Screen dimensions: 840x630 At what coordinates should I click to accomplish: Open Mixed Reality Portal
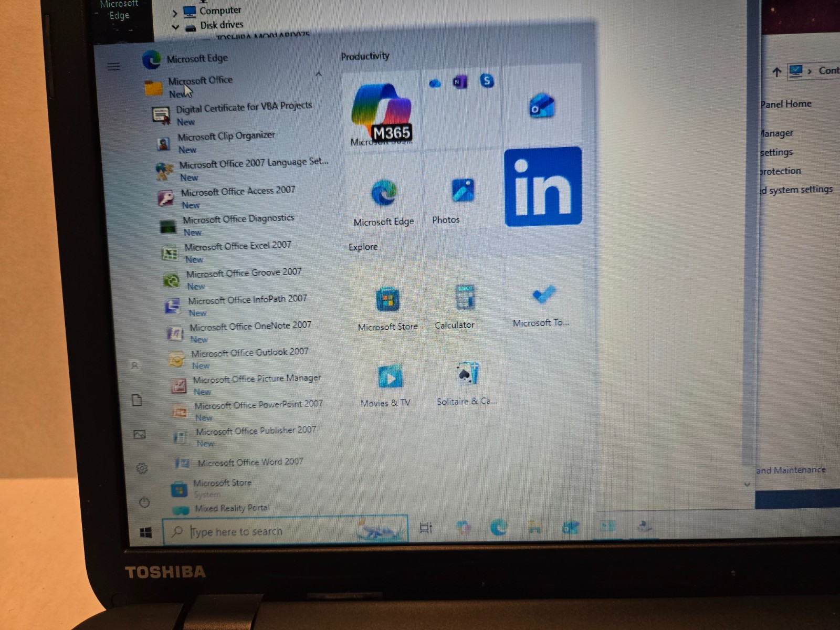(x=221, y=509)
